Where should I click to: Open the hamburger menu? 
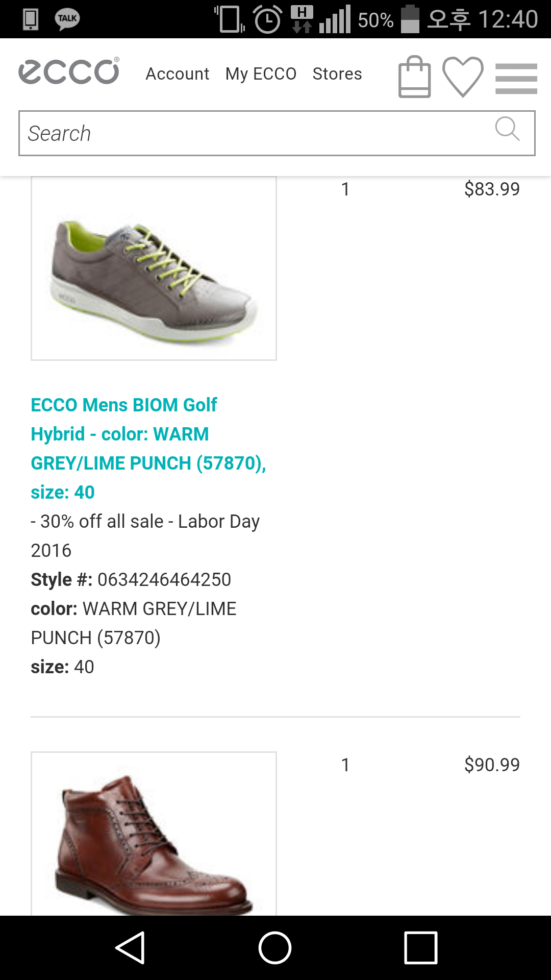pos(516,78)
